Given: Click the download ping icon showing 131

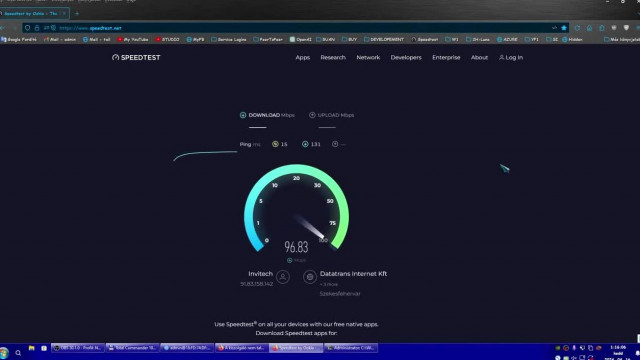Looking at the screenshot, I should [305, 144].
